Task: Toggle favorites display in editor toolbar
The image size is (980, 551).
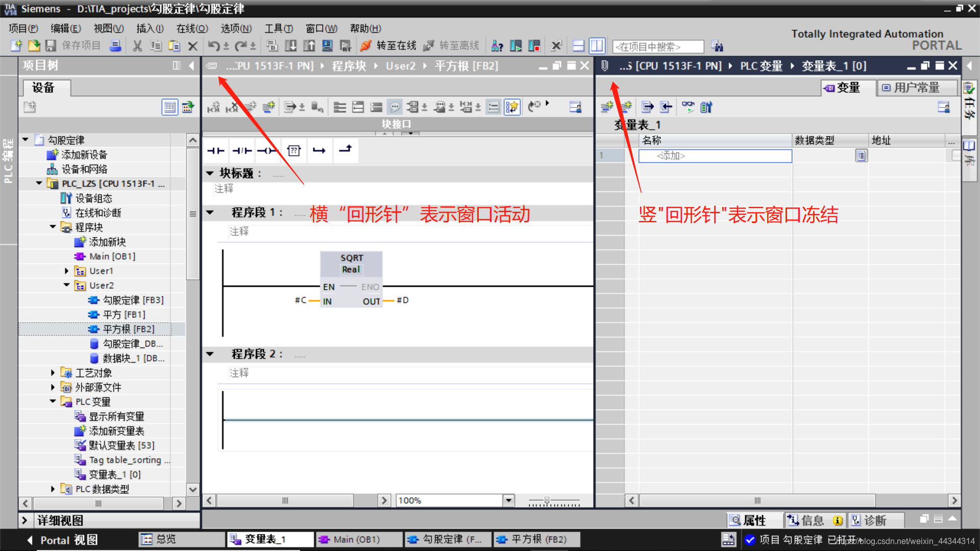Action: [511, 107]
